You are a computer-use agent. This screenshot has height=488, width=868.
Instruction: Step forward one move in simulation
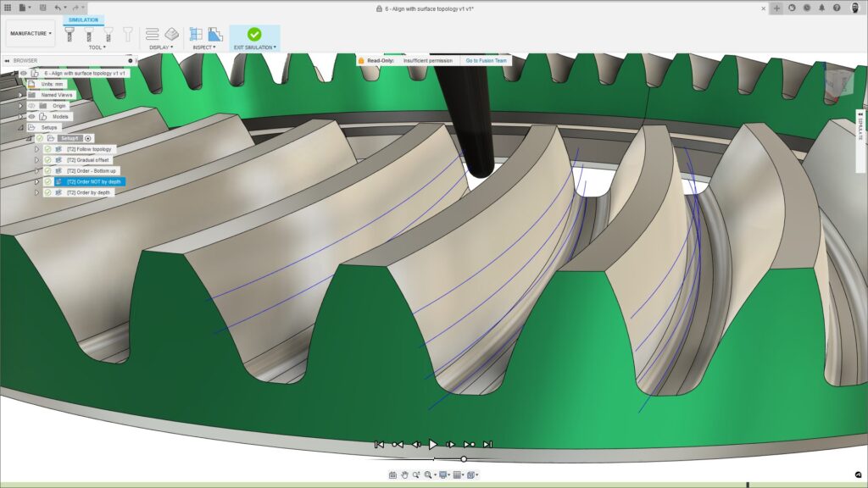451,444
